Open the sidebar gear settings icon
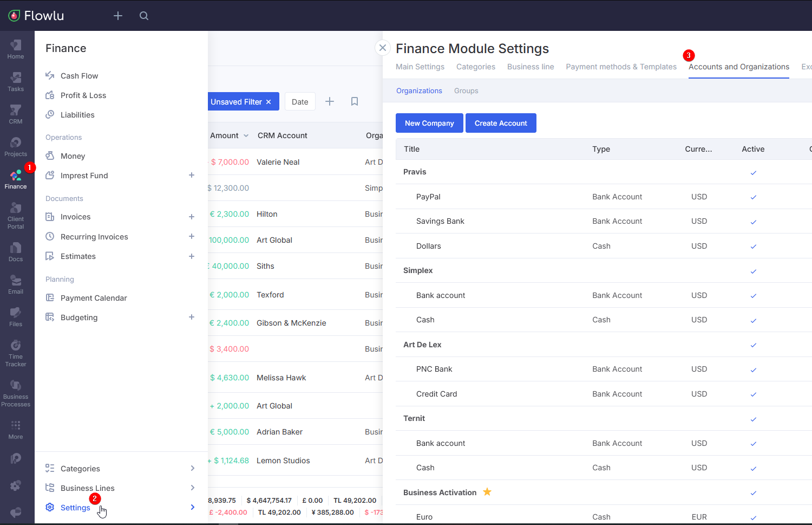 (16, 485)
